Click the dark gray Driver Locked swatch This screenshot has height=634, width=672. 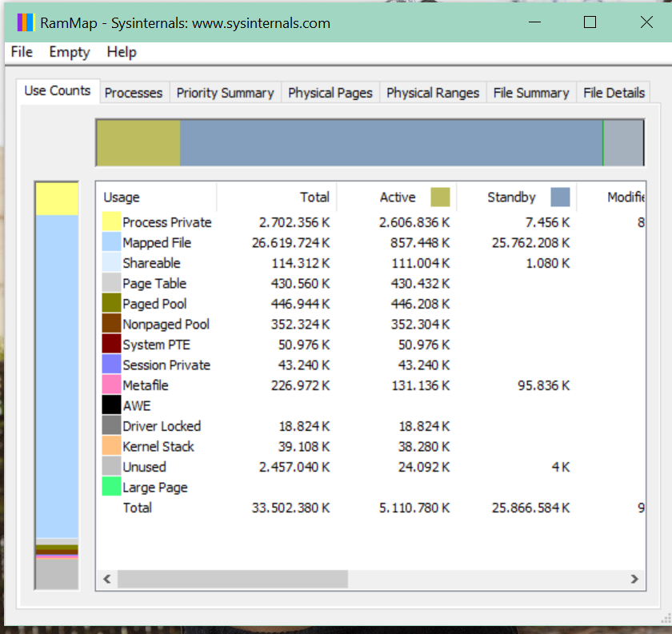pyautogui.click(x=111, y=426)
